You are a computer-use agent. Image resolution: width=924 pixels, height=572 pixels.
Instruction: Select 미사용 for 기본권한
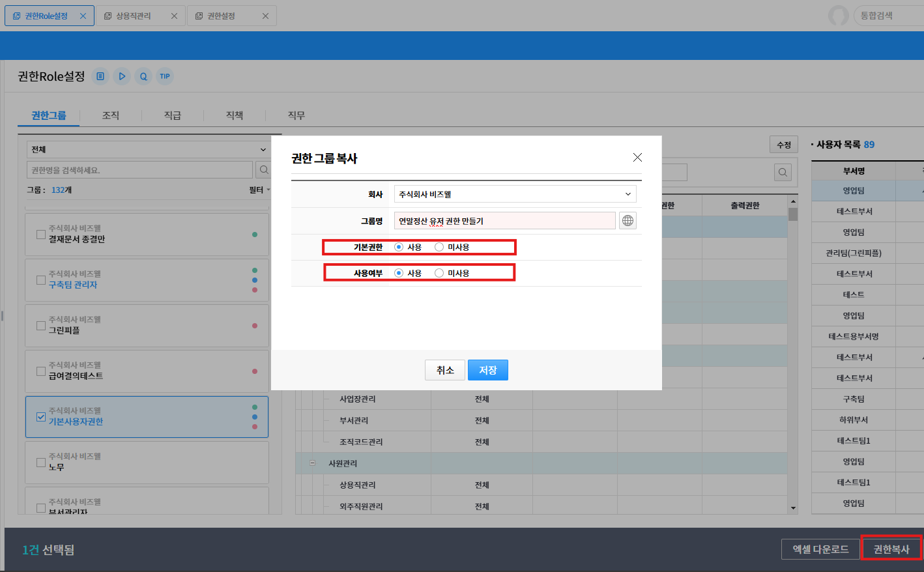tap(439, 247)
